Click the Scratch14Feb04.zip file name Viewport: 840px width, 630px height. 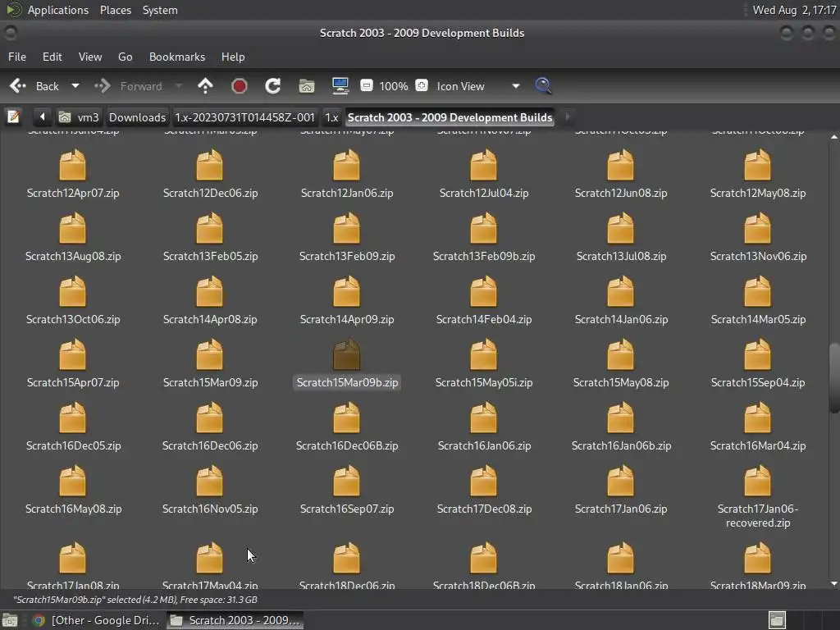pos(484,319)
